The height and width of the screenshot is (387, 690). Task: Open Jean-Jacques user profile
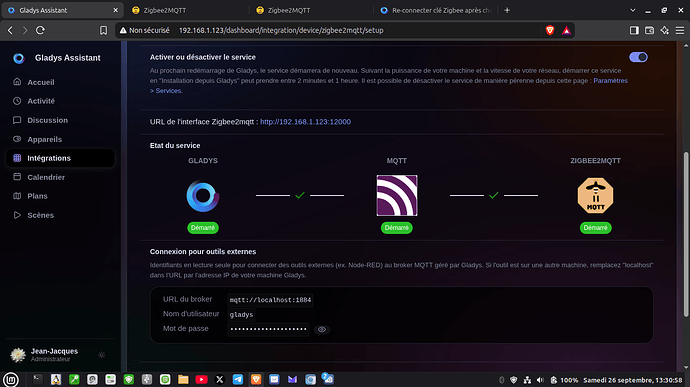click(44, 354)
